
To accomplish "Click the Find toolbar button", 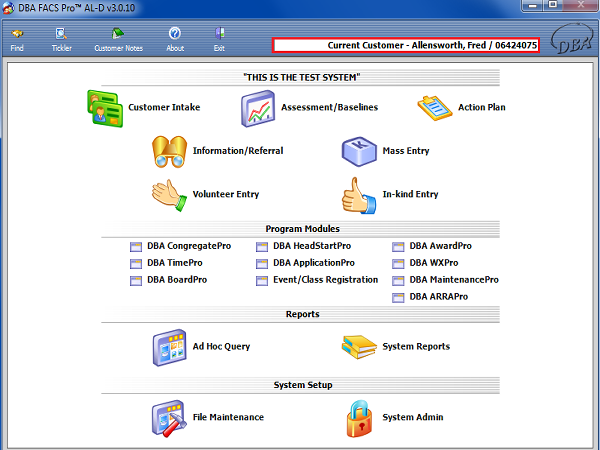I will (17, 39).
